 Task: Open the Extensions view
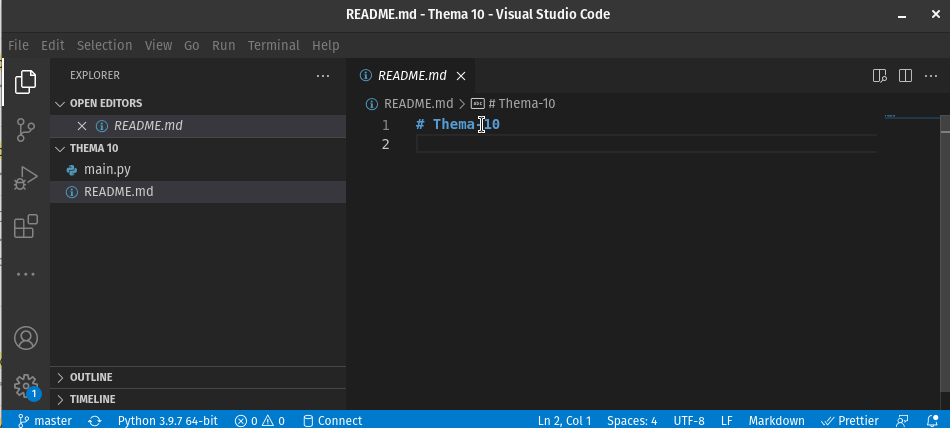(25, 227)
